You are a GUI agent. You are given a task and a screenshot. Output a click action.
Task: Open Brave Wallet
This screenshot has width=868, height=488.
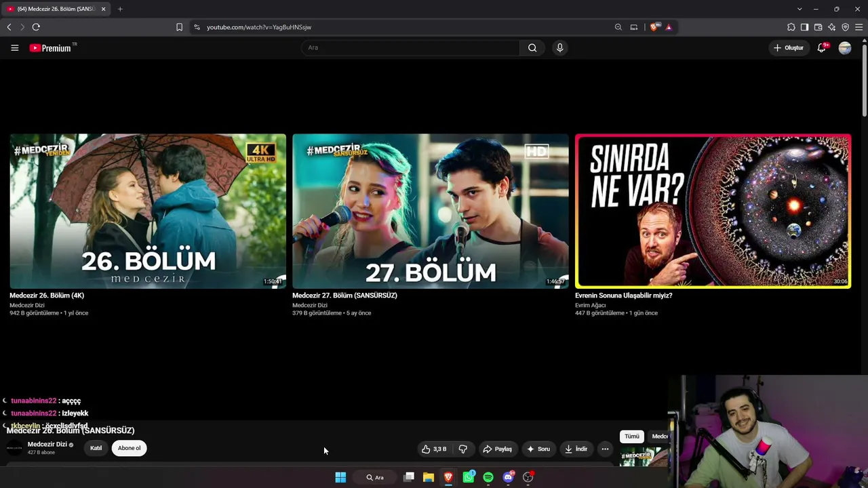pyautogui.click(x=818, y=27)
